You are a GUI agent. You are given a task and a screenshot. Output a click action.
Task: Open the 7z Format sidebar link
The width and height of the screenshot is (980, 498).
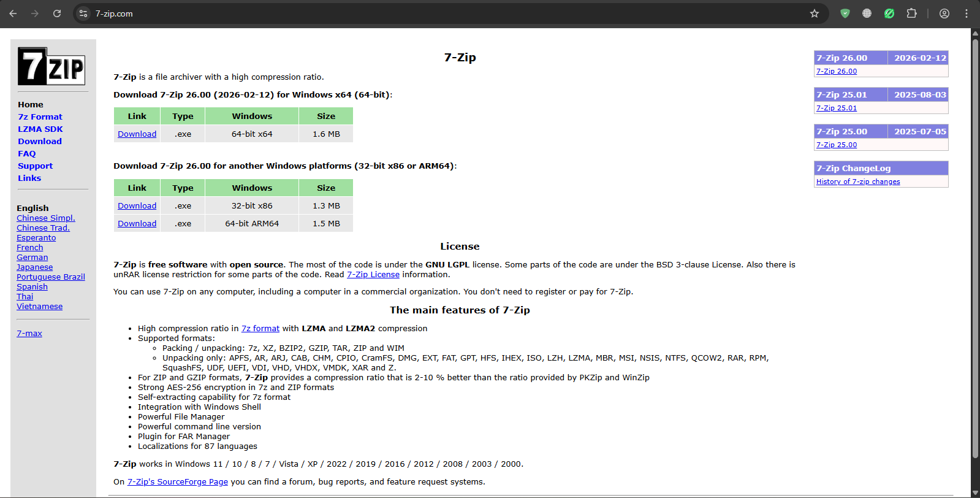click(x=40, y=117)
